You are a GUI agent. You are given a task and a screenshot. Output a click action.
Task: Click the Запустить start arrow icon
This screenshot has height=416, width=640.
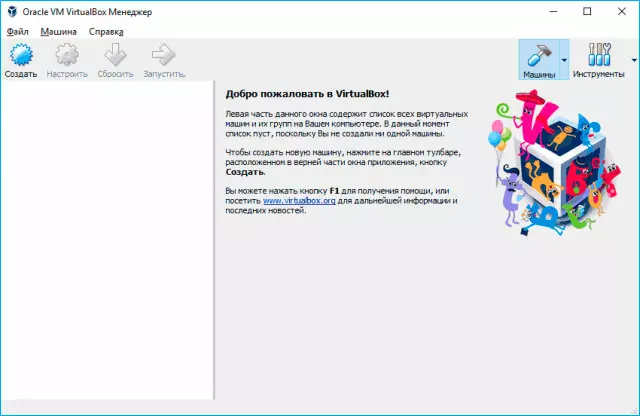tap(163, 56)
